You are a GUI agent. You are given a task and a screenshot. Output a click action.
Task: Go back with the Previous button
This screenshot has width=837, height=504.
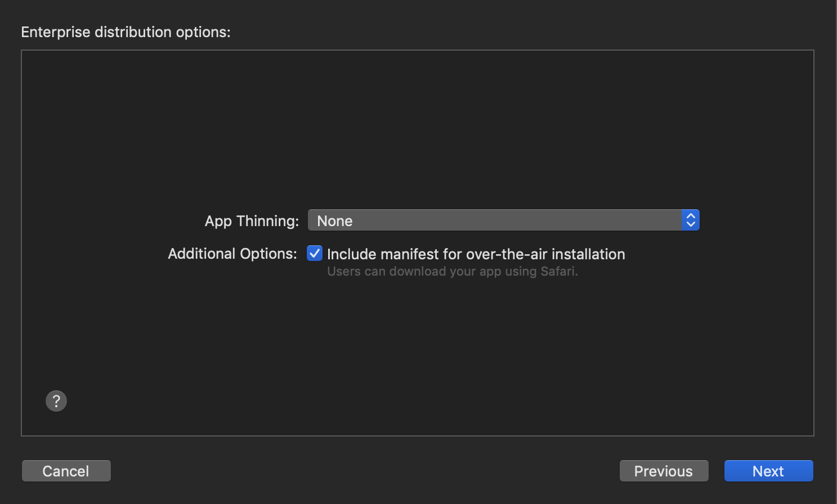[664, 471]
